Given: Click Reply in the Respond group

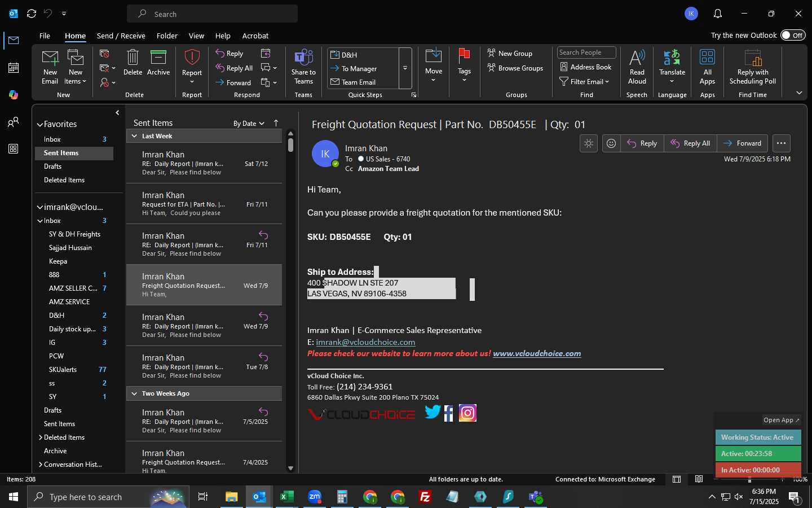Looking at the screenshot, I should tap(230, 54).
